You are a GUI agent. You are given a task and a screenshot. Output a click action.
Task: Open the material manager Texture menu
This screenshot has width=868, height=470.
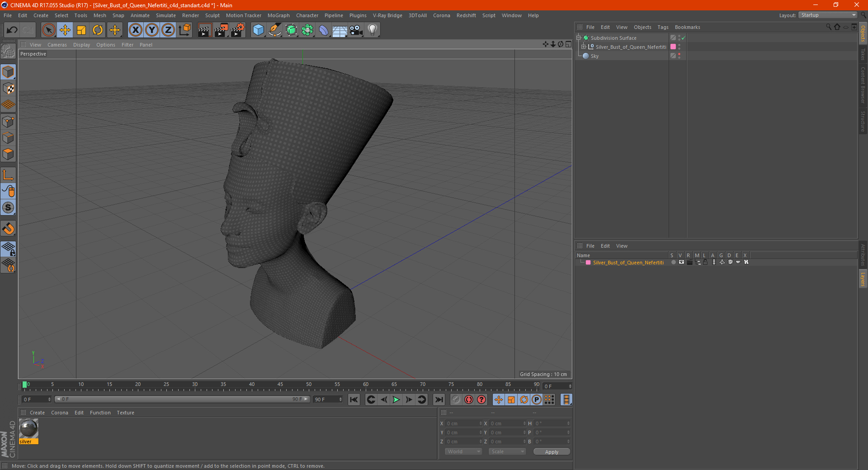click(x=125, y=413)
